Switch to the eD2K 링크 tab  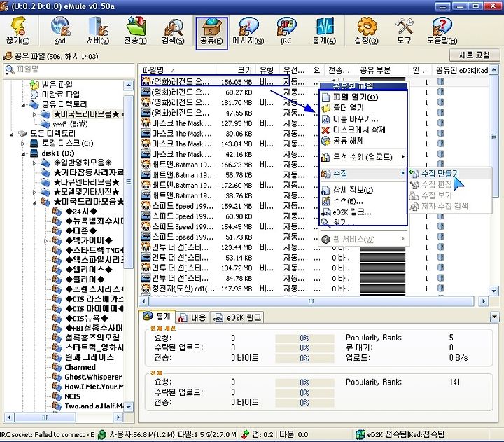tap(237, 317)
